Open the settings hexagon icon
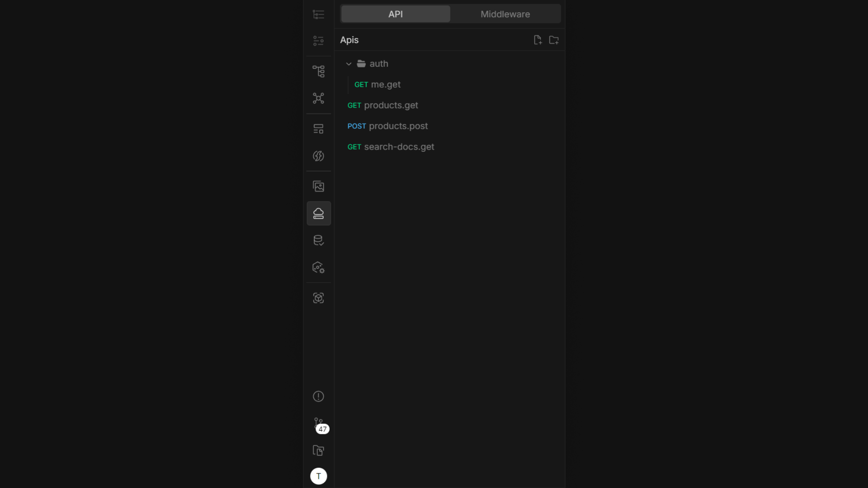The image size is (868, 488). pos(319,267)
